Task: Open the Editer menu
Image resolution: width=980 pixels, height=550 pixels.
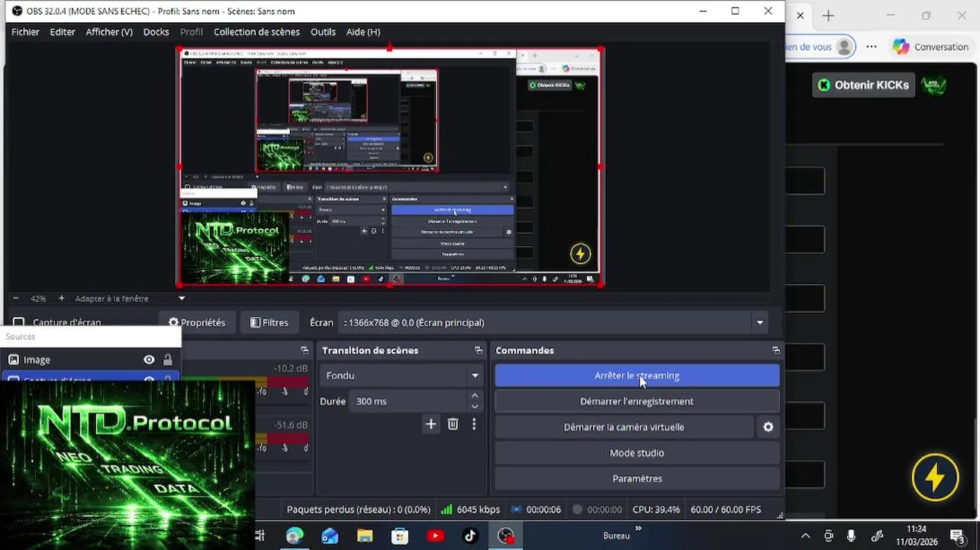Action: 63,31
